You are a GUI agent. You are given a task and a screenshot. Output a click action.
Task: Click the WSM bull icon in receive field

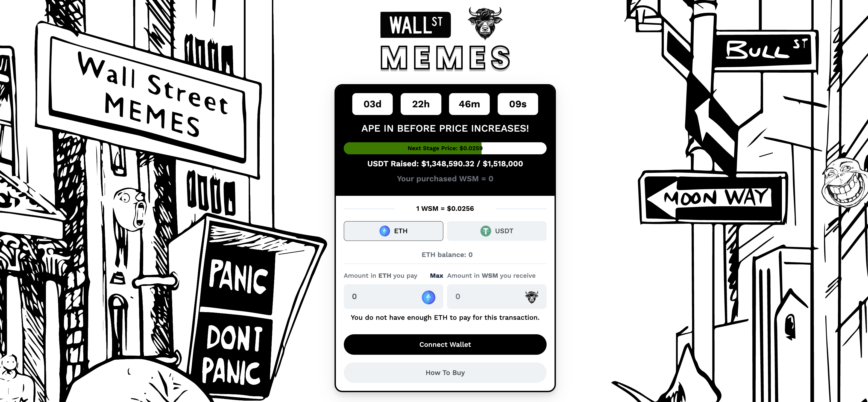click(530, 297)
